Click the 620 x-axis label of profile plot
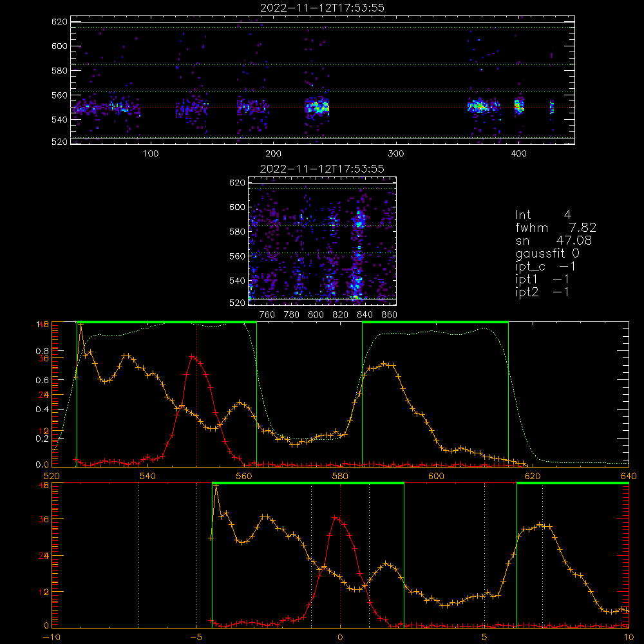This screenshot has height=644, width=644. (533, 477)
